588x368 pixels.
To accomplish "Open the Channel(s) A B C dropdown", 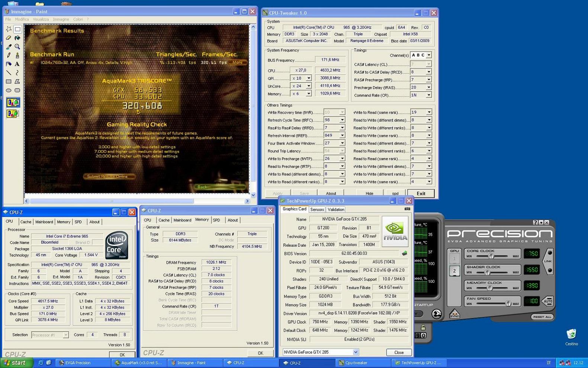I will click(428, 55).
